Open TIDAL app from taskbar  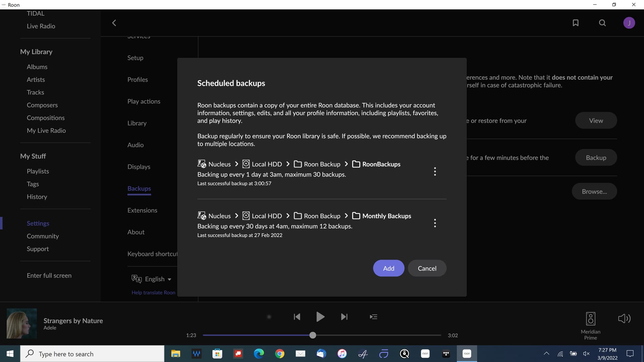pos(446,354)
